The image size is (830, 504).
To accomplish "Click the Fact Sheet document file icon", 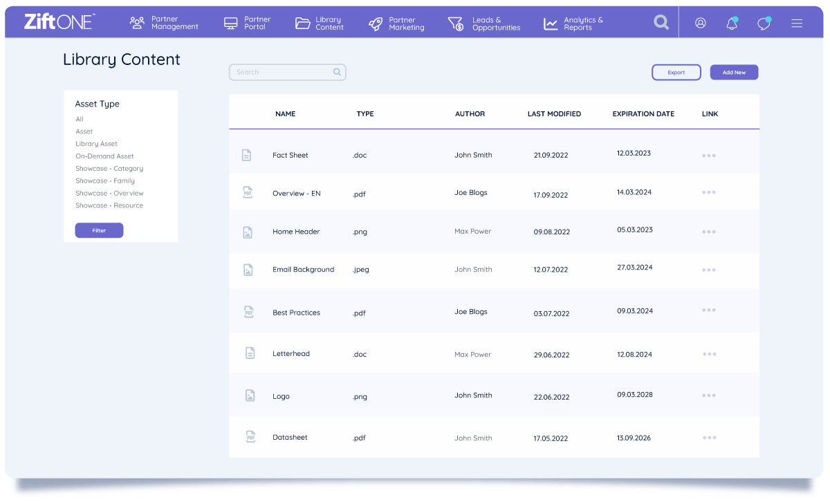I will click(247, 156).
